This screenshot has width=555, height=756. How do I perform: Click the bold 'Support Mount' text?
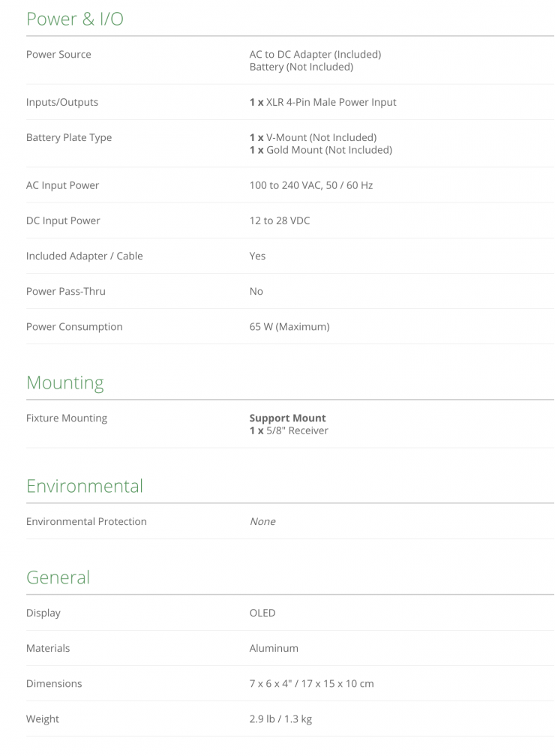[287, 418]
